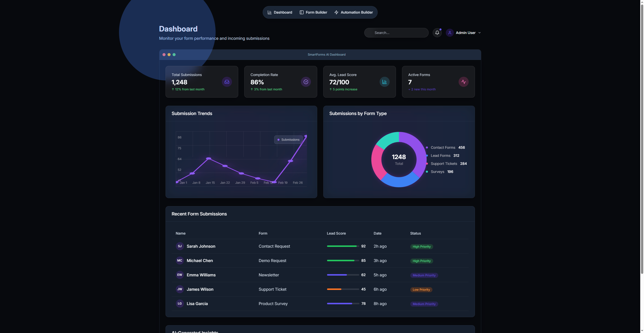Click the Total Submissions inbox icon
This screenshot has width=644, height=333.
tap(227, 82)
